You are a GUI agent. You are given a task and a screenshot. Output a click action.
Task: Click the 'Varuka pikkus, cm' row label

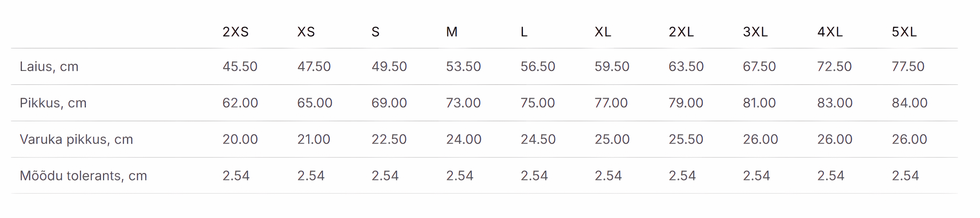76,139
